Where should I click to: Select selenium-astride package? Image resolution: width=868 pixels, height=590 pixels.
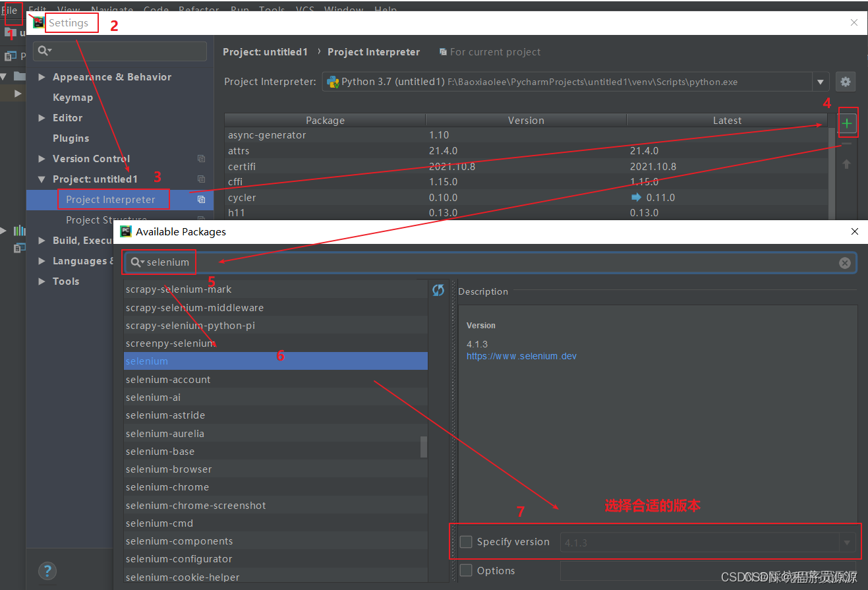tap(275, 415)
